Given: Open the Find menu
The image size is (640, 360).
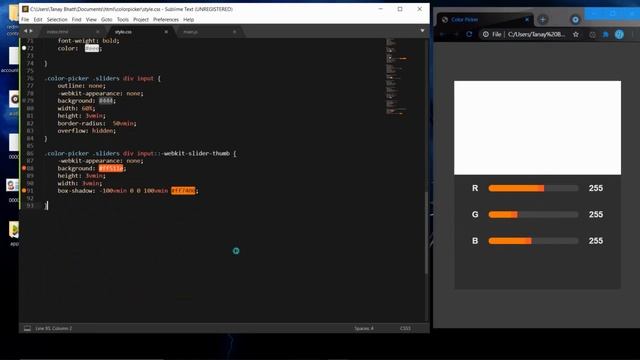Looking at the screenshot, I should (76, 20).
